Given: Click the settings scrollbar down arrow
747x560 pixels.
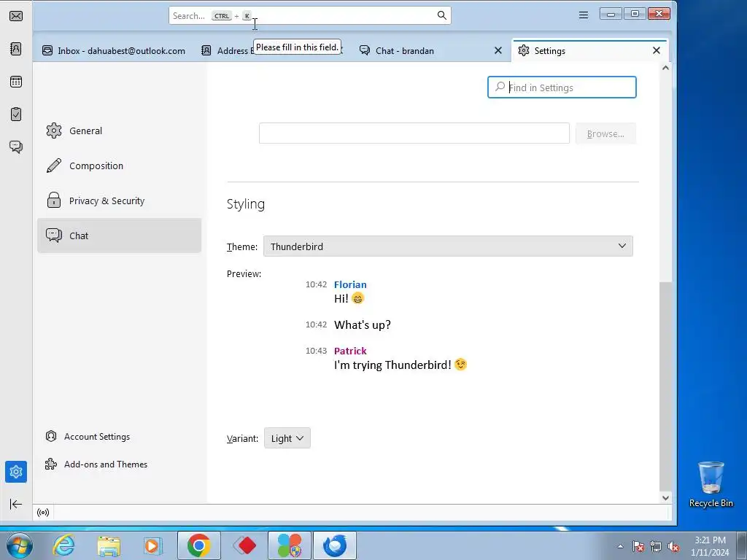Looking at the screenshot, I should point(665,497).
